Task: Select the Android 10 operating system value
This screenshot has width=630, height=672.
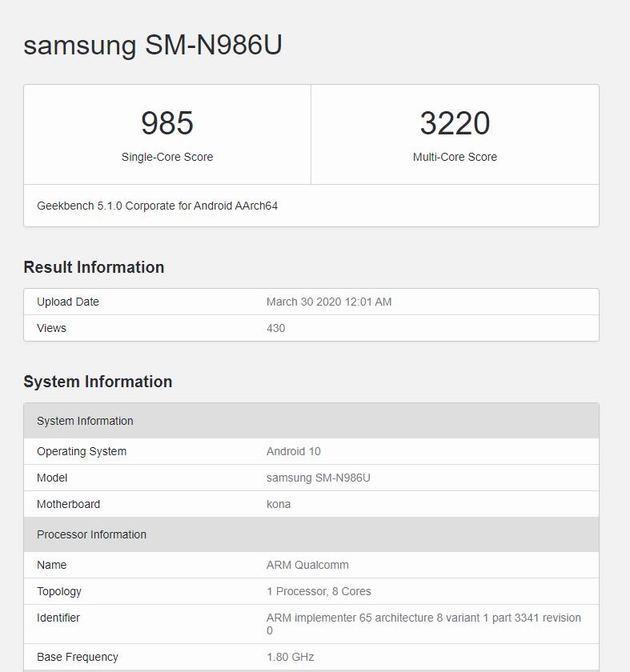Action: pyautogui.click(x=294, y=451)
